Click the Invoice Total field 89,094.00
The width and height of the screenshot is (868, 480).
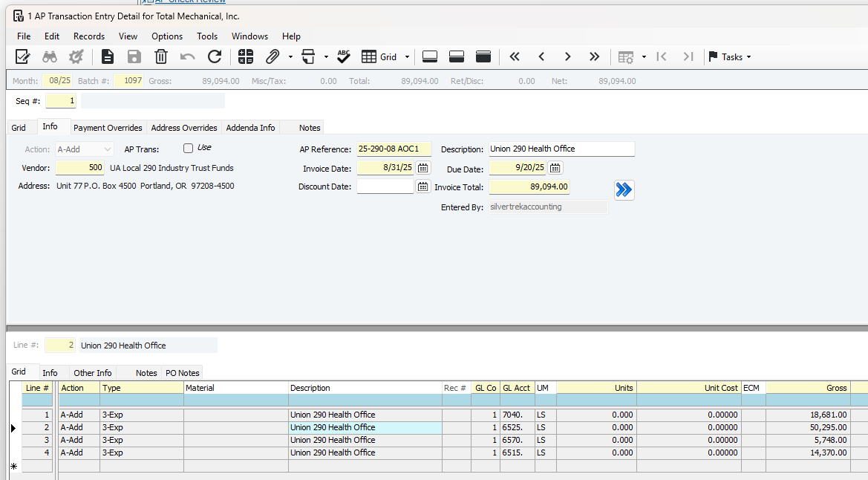(x=529, y=187)
